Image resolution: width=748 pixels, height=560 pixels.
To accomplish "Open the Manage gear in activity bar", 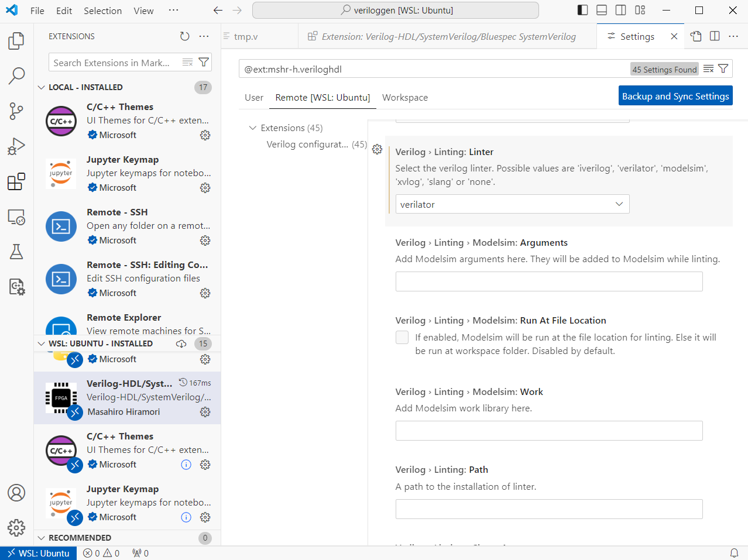I will (x=16, y=528).
